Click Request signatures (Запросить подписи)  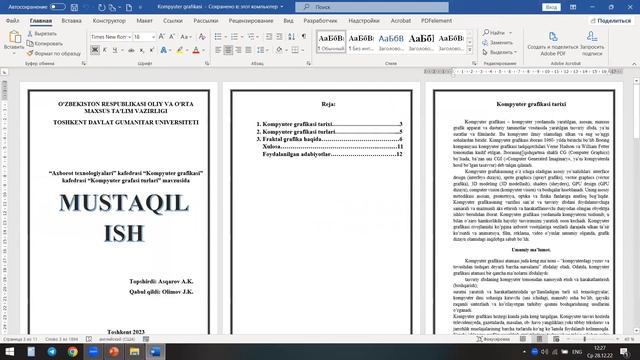tap(592, 44)
